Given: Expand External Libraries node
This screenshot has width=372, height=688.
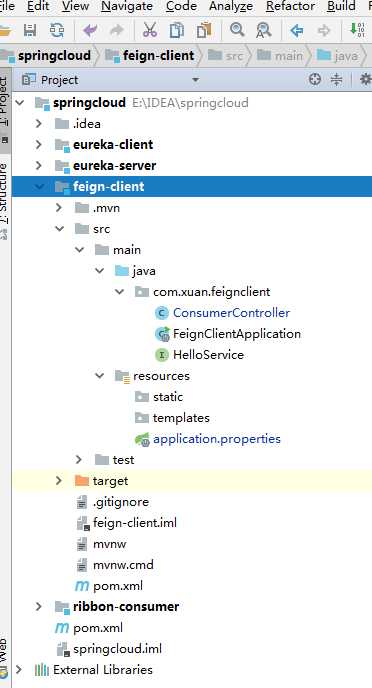Looking at the screenshot, I should [19, 670].
